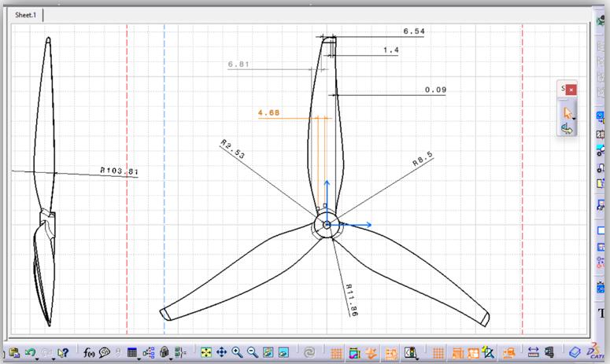
Task: Click the green Undo arrow icon
Action: 31,352
